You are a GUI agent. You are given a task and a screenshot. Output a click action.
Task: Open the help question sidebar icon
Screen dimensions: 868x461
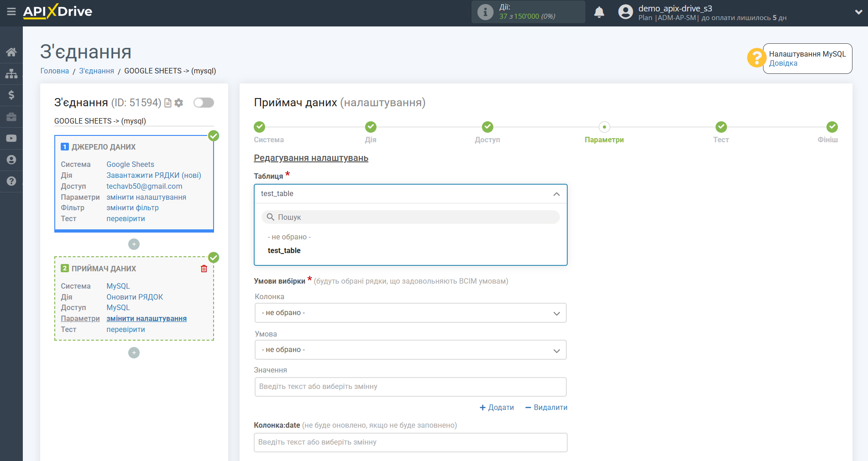point(11,181)
